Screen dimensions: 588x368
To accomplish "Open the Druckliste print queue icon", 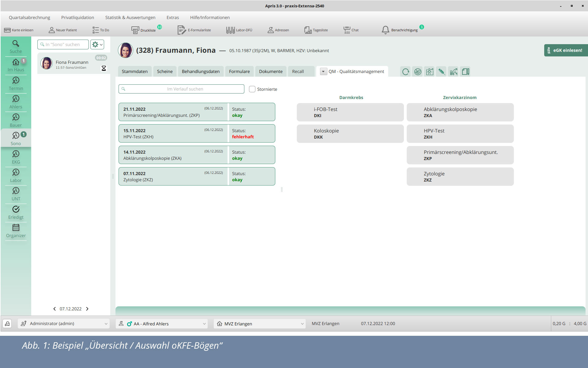I will pyautogui.click(x=135, y=30).
